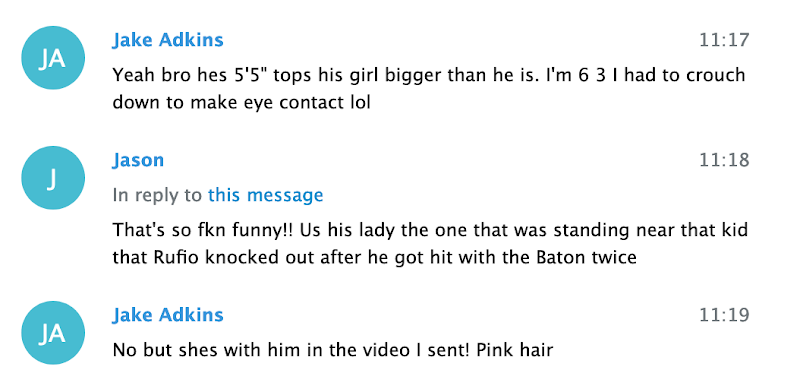800x389 pixels.
Task: Select the line starting "Yeah bro hes 5'5"
Action: click(x=429, y=76)
